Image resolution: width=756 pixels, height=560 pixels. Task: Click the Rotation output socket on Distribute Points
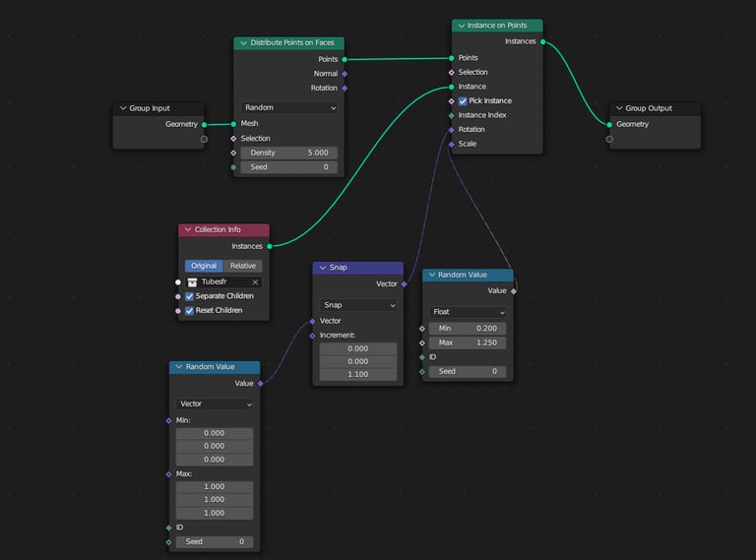tap(345, 89)
